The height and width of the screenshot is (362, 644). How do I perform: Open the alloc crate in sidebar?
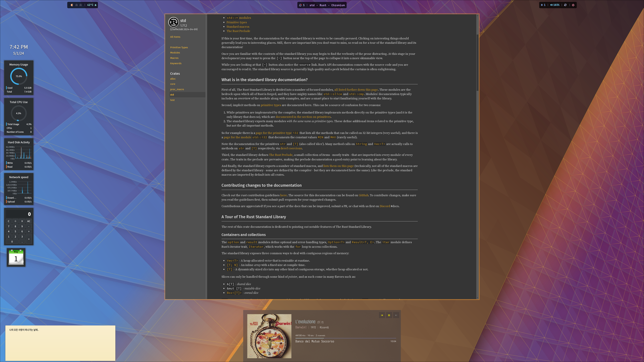tap(173, 79)
